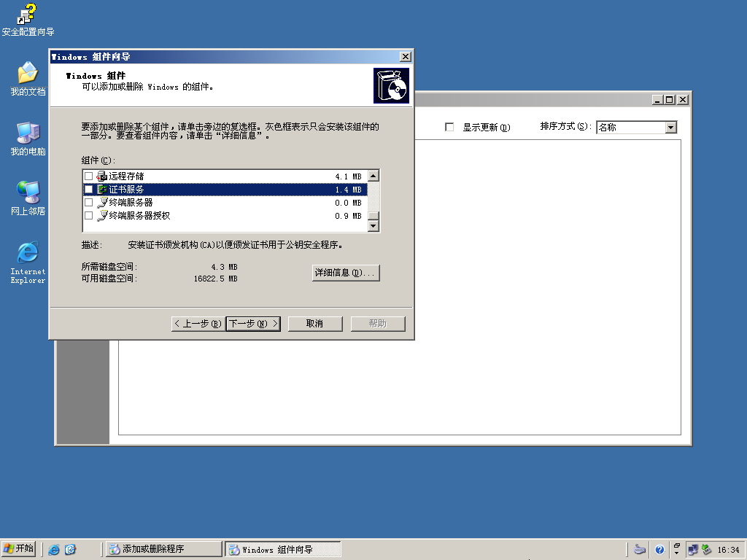Open the Internet Explorer desktop icon
Viewport: 747px width, 560px height.
coord(28,262)
